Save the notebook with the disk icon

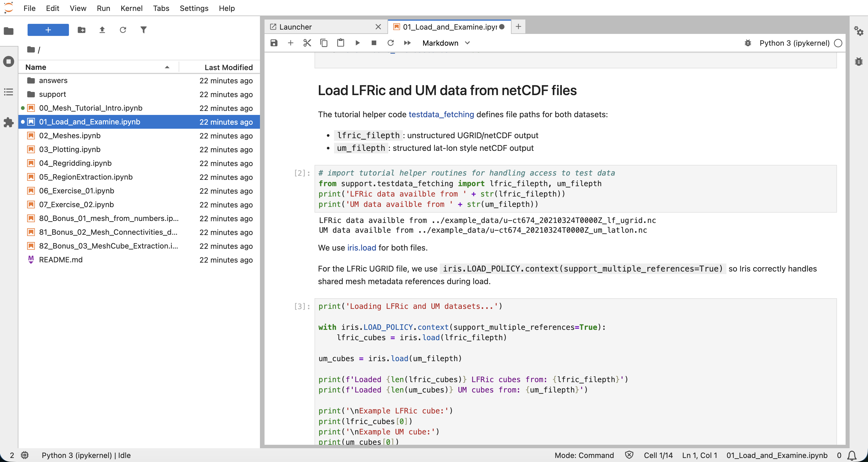click(274, 43)
